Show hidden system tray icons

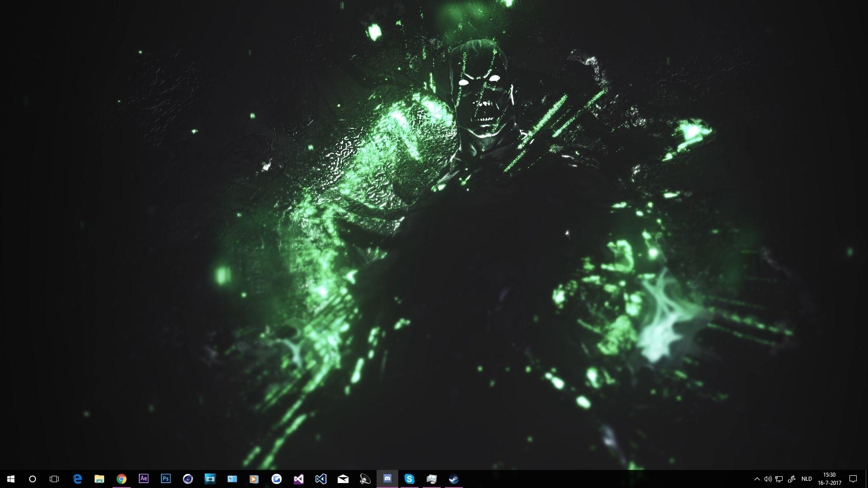click(x=757, y=479)
